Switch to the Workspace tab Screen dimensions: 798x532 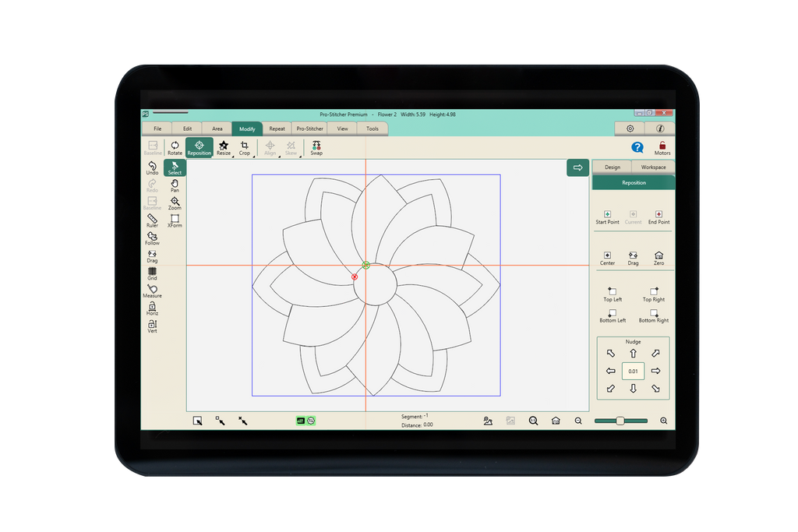(653, 167)
